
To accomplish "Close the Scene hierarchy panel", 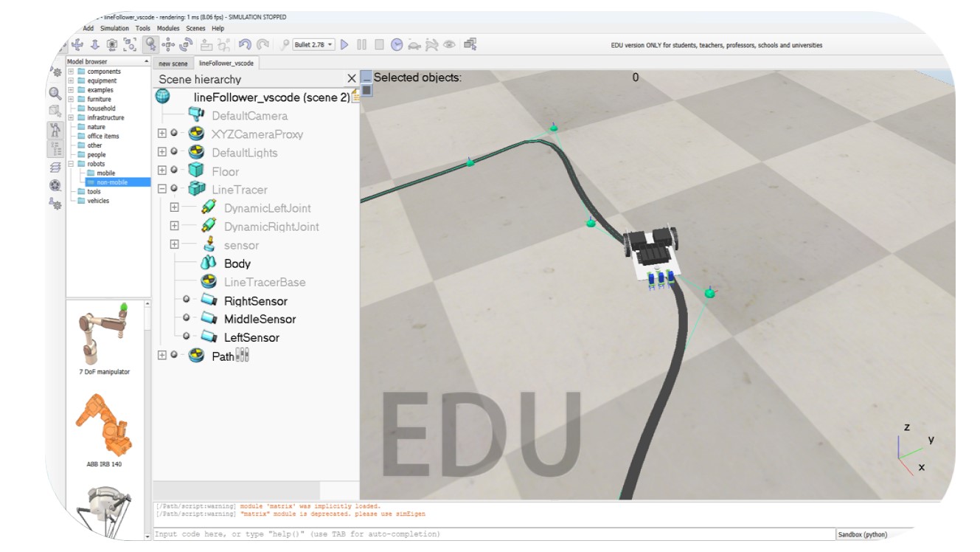I will 351,79.
